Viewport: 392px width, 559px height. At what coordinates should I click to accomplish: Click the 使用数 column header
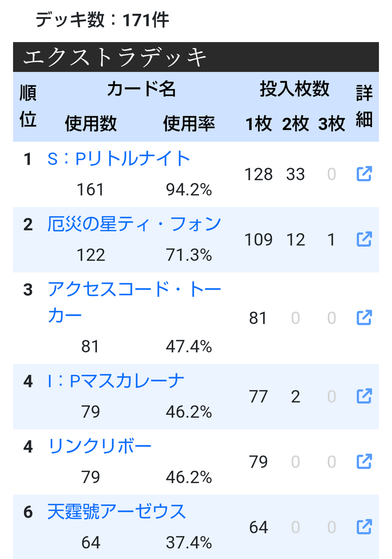(91, 124)
